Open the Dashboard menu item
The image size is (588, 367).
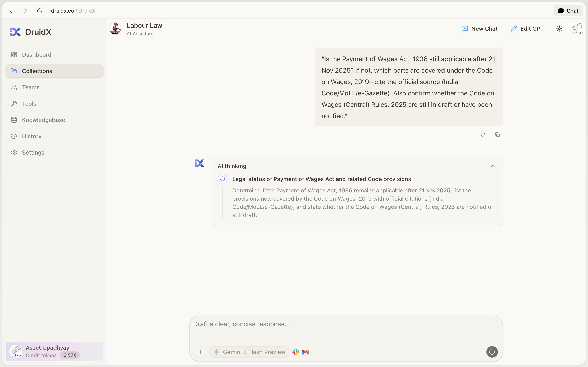[x=37, y=55]
